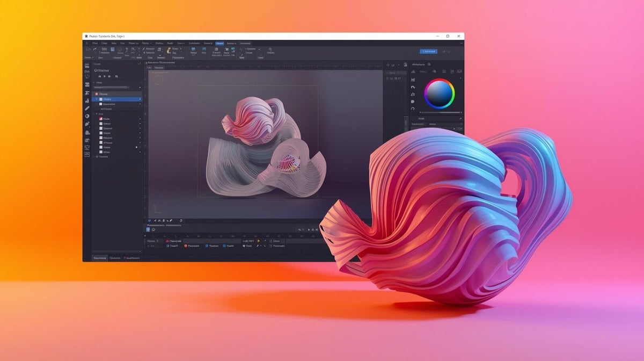Open the dropdown field above the layer list
This screenshot has height=361, width=644.
[x=111, y=88]
